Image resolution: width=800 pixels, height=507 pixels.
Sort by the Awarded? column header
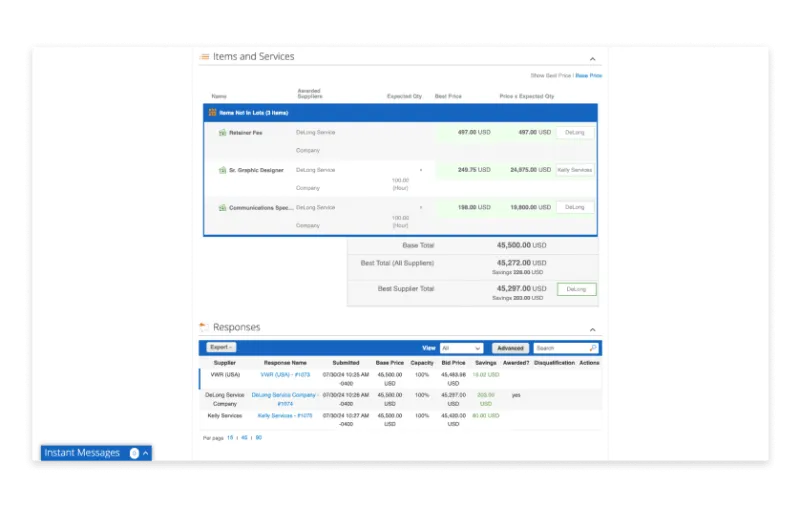[516, 363]
